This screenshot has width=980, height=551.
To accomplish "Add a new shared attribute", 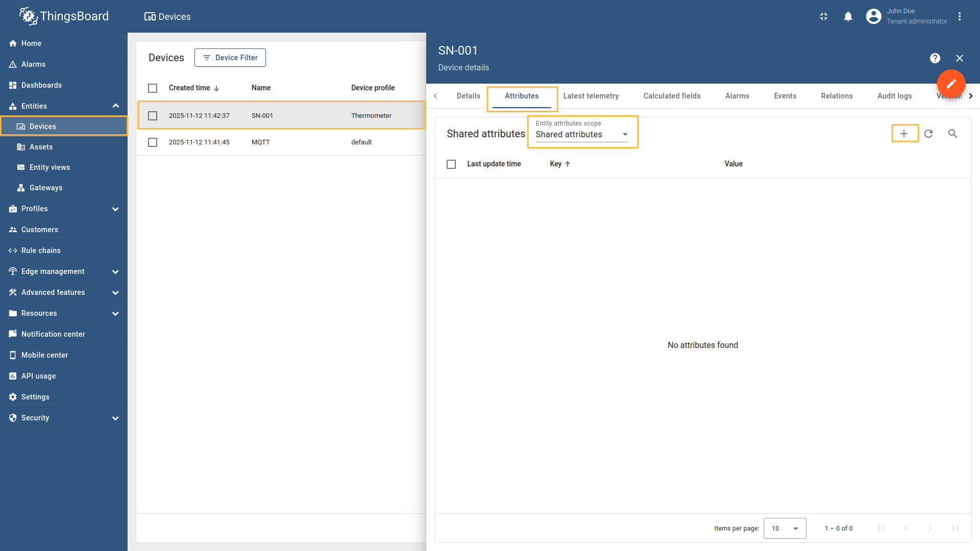I will 904,133.
